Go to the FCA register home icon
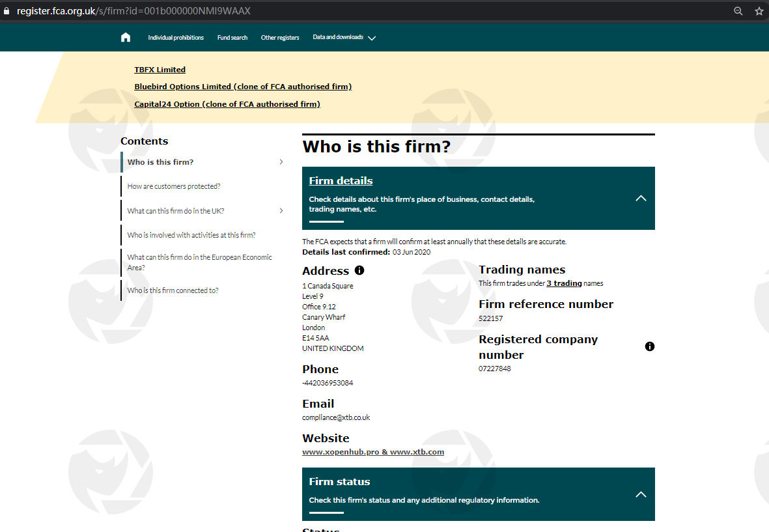Viewport: 769px width, 532px height. [x=126, y=37]
